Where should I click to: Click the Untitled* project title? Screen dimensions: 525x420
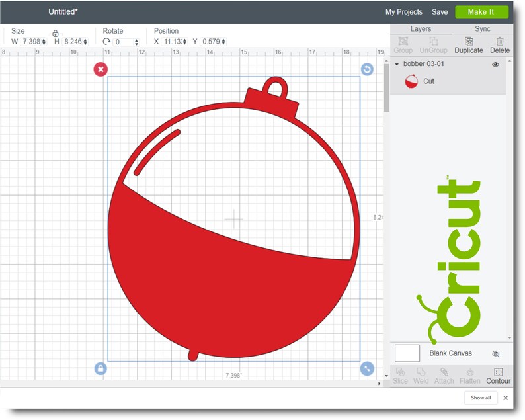click(x=63, y=12)
